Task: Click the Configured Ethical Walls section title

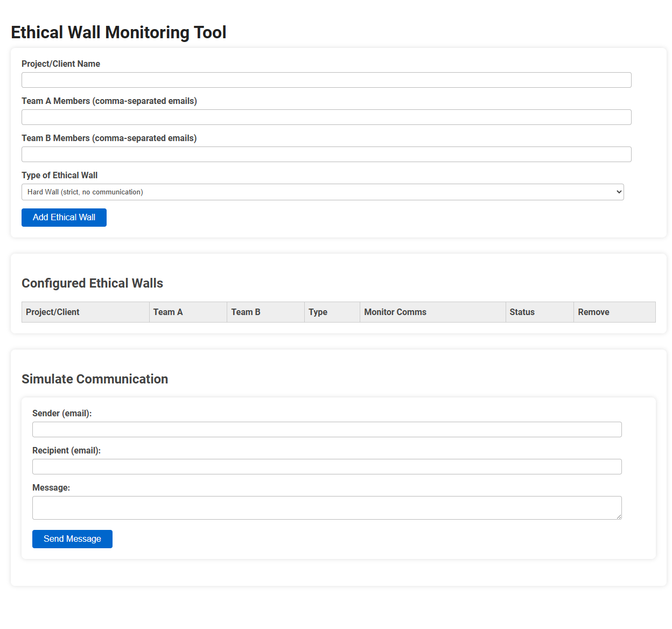Action: click(x=92, y=283)
